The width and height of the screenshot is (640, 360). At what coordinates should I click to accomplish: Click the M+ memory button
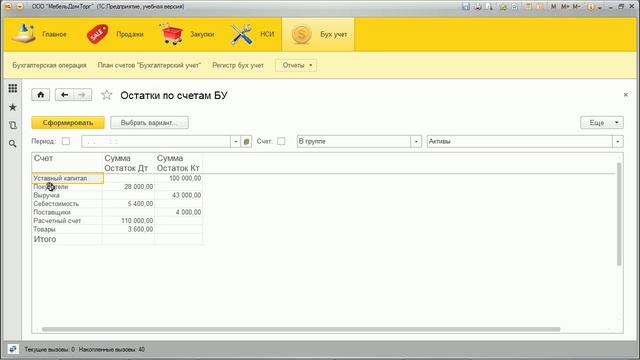coord(565,7)
